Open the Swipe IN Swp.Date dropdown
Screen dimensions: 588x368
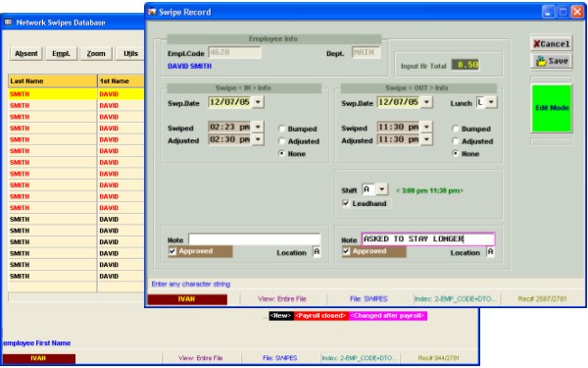coord(258,102)
